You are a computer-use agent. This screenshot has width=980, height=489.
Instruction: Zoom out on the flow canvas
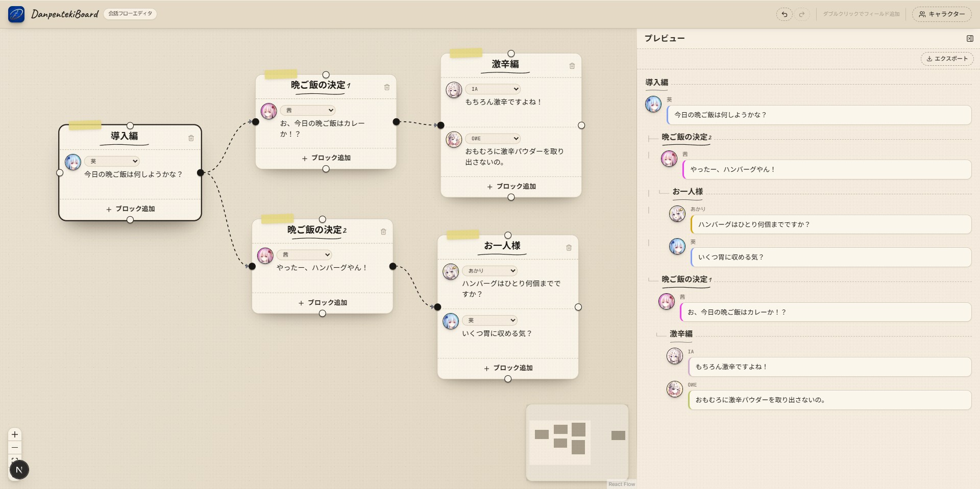click(x=15, y=448)
